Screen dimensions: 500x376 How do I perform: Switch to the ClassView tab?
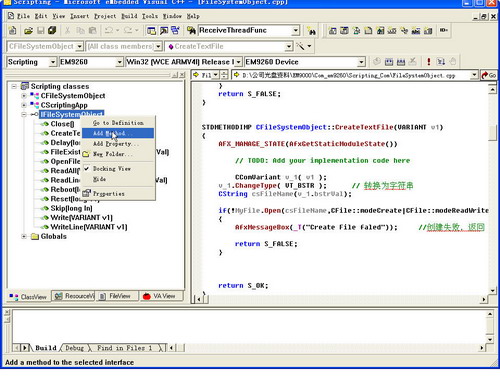tap(29, 296)
